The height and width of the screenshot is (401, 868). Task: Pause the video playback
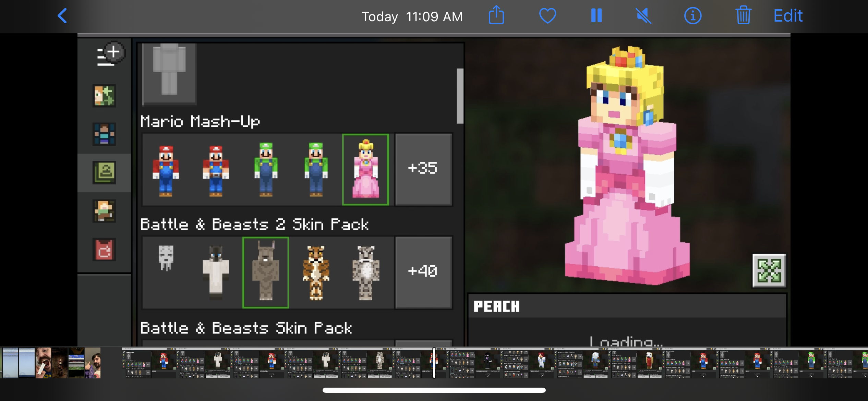[x=596, y=16]
